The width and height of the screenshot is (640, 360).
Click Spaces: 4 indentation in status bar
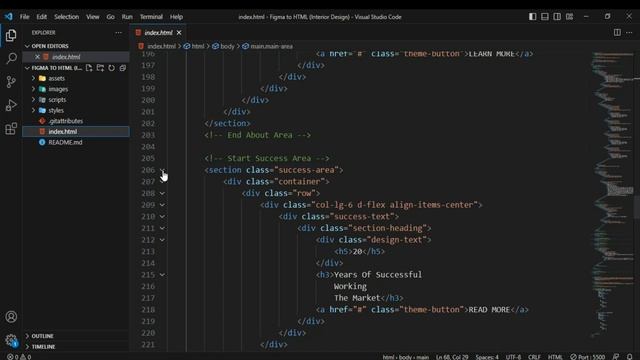pos(487,357)
